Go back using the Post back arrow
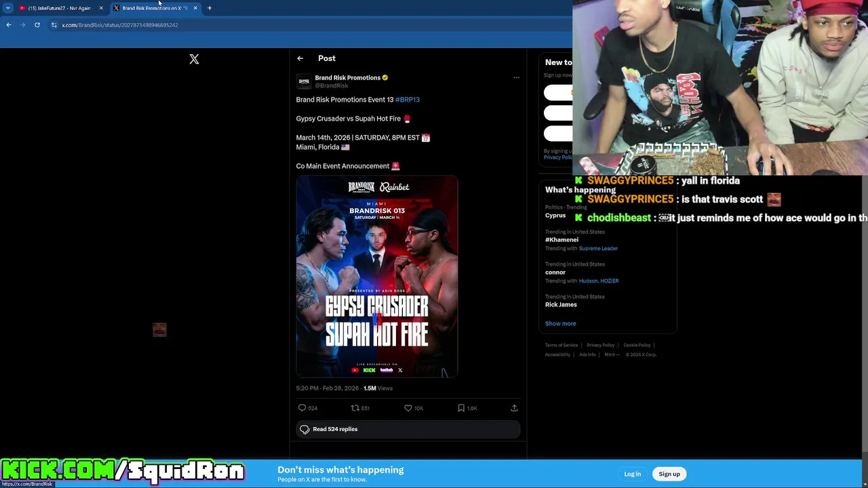 tap(300, 58)
